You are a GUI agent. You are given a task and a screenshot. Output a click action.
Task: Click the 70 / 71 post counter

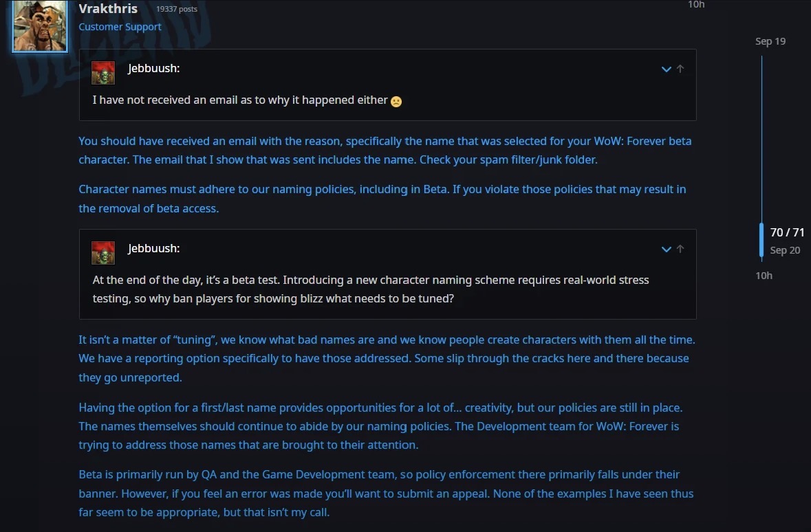click(x=787, y=232)
